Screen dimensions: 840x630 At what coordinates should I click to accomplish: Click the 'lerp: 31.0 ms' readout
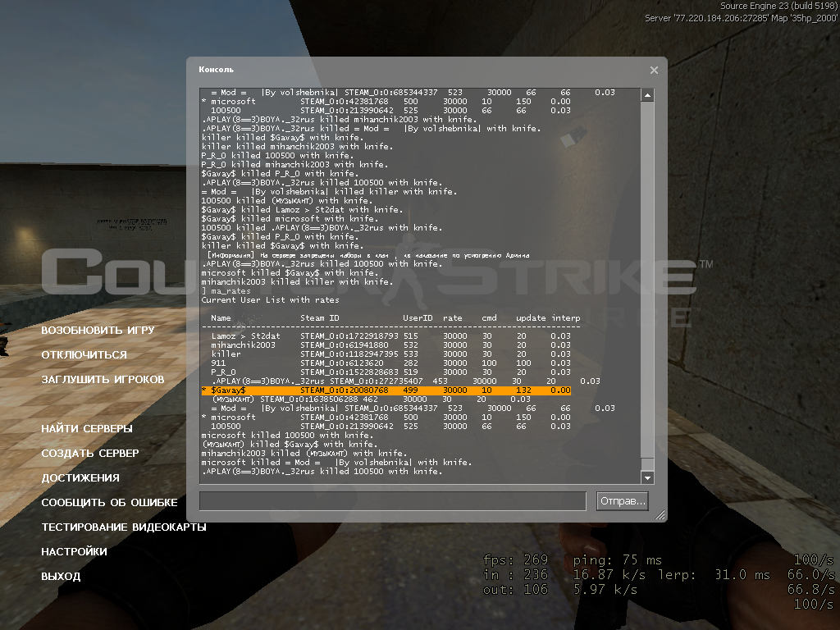coord(714,575)
